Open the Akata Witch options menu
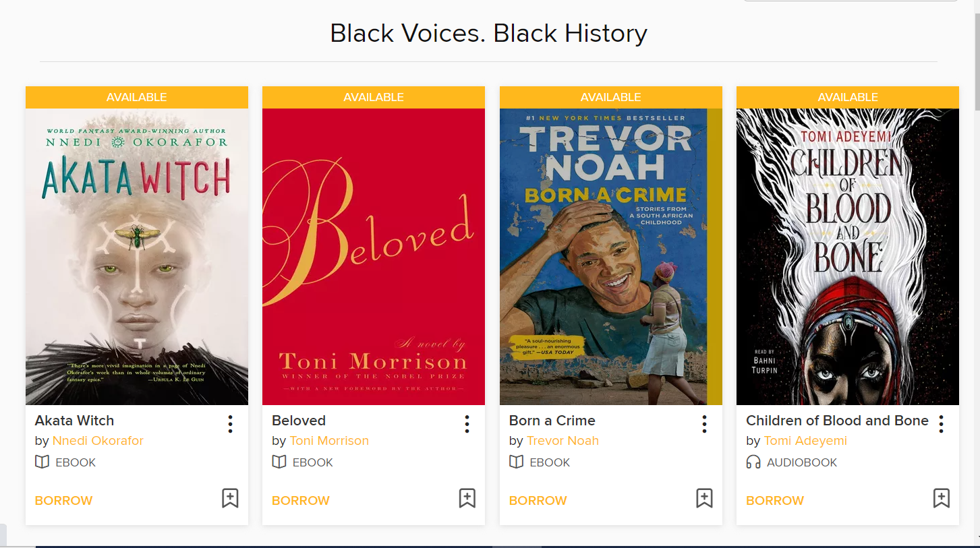The image size is (980, 548). point(230,424)
